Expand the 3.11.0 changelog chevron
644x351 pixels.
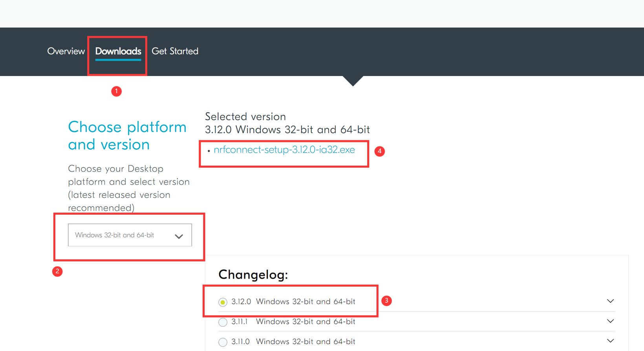tap(610, 341)
